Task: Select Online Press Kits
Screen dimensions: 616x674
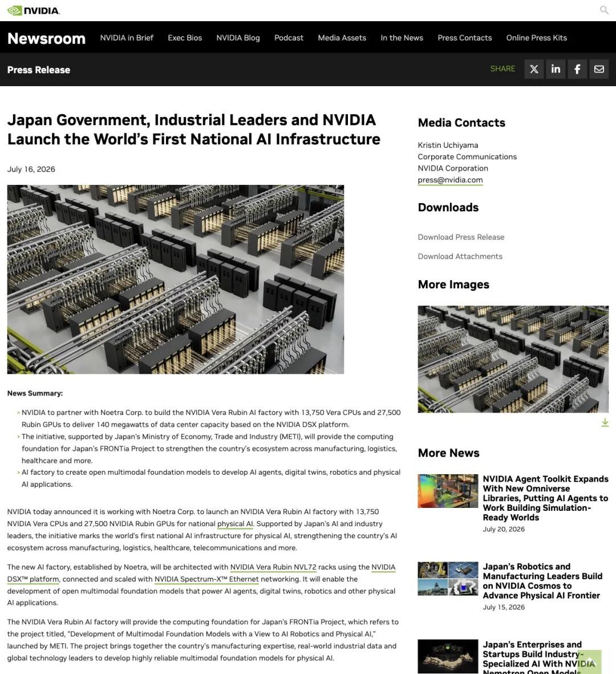Action: click(537, 38)
